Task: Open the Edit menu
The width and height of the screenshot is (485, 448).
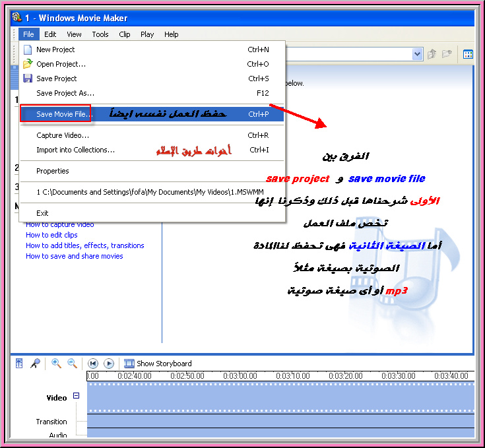Action: point(50,34)
